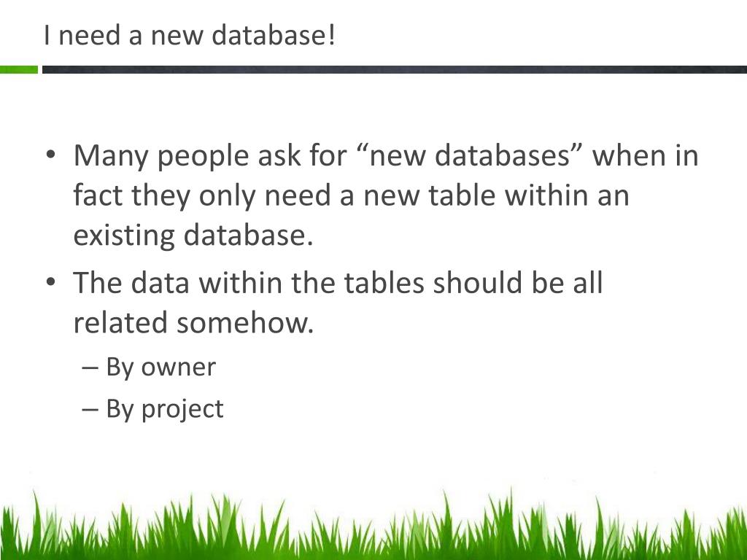Click the line 'fact they only need'
The width and height of the screenshot is (747, 560).
pyautogui.click(x=201, y=195)
